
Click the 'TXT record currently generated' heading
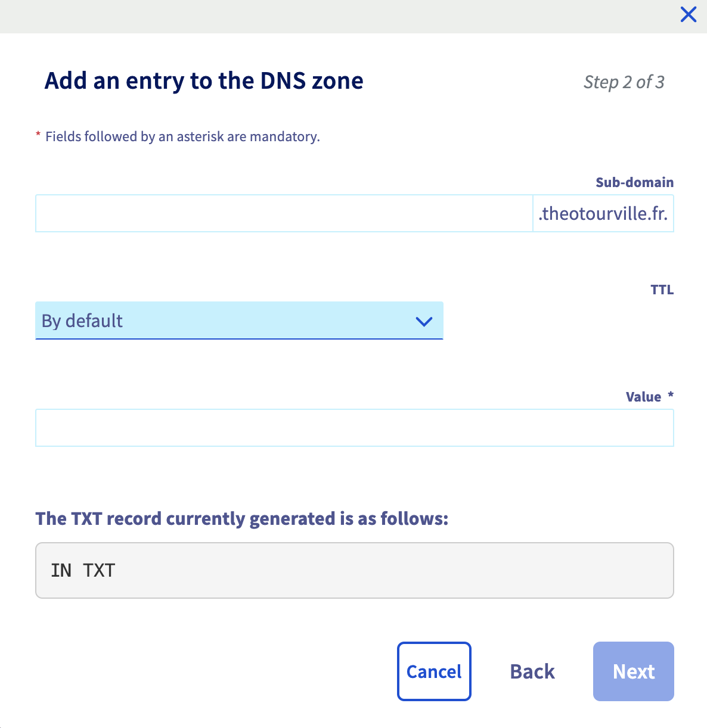click(242, 518)
